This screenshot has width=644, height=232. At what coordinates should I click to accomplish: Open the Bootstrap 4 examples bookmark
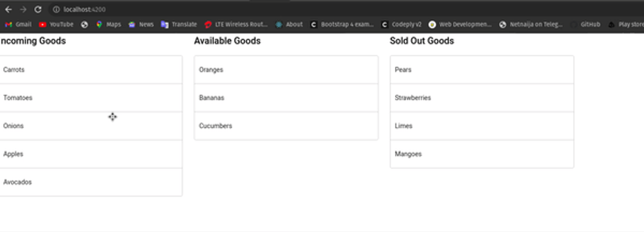tap(342, 25)
